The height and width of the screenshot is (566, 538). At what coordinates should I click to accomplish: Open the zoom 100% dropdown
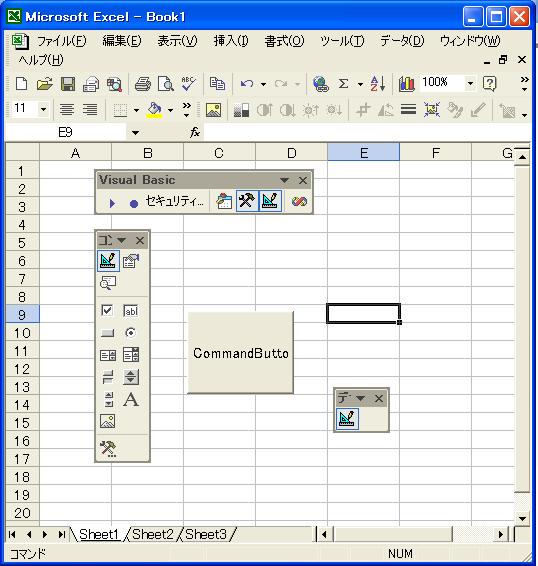point(470,84)
